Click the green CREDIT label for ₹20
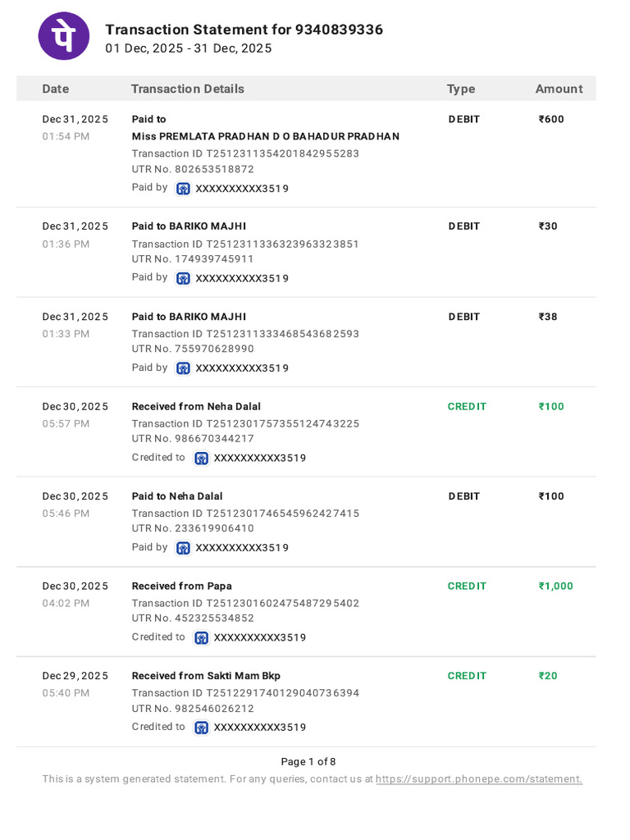The width and height of the screenshot is (630, 840). [467, 676]
